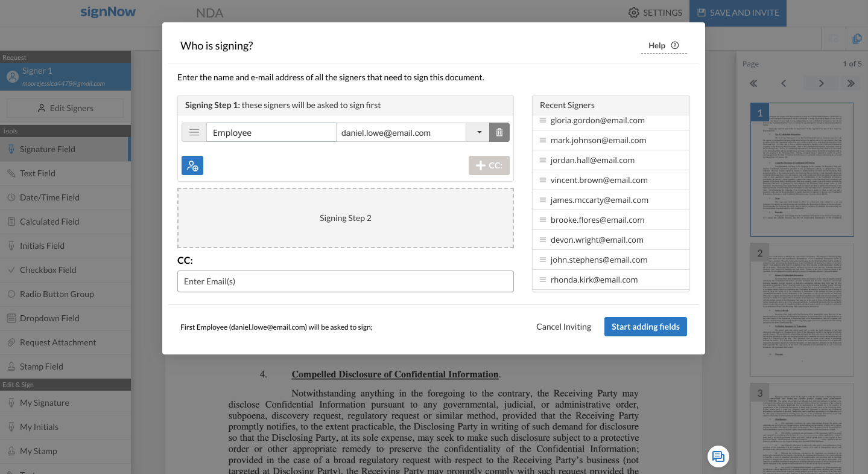
Task: Select page 2 thumbnail in the preview panel
Action: pos(801,310)
